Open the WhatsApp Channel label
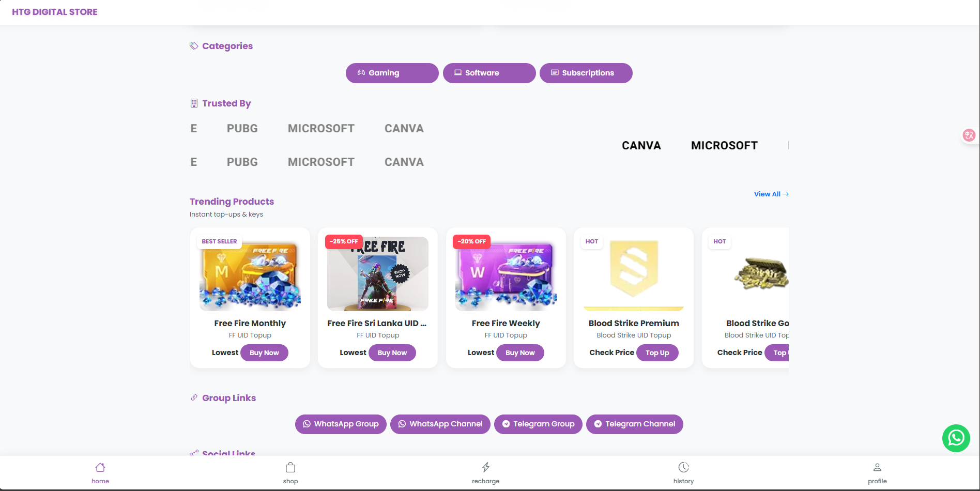Screen dimensions: 980x491 tap(446, 424)
